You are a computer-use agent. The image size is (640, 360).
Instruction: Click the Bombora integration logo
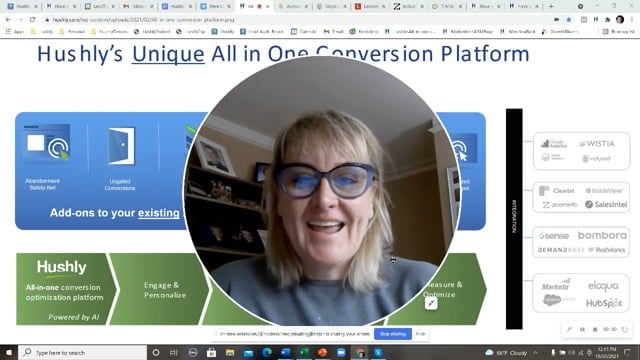[602, 236]
